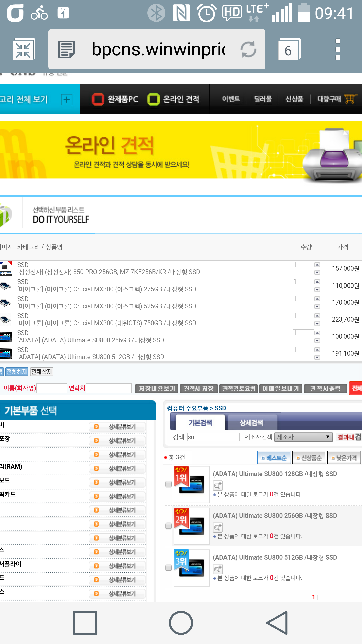Open the 제조사 manufacturer dropdown
This screenshot has width=362, height=644.
(303, 437)
